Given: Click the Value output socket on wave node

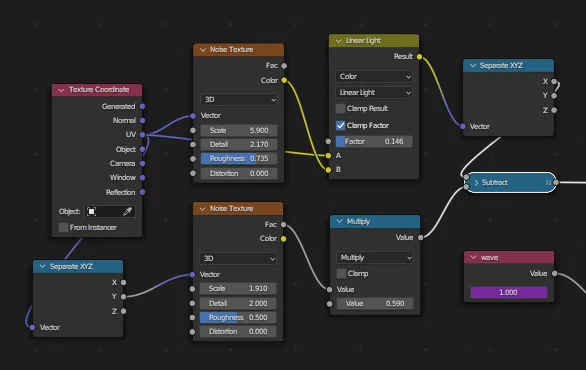Looking at the screenshot, I should 555,274.
